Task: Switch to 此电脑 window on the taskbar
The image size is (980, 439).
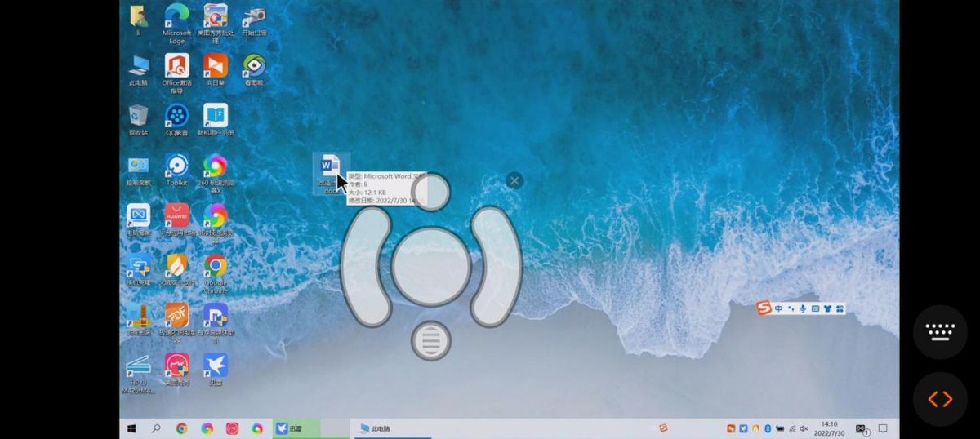Action: (x=394, y=428)
